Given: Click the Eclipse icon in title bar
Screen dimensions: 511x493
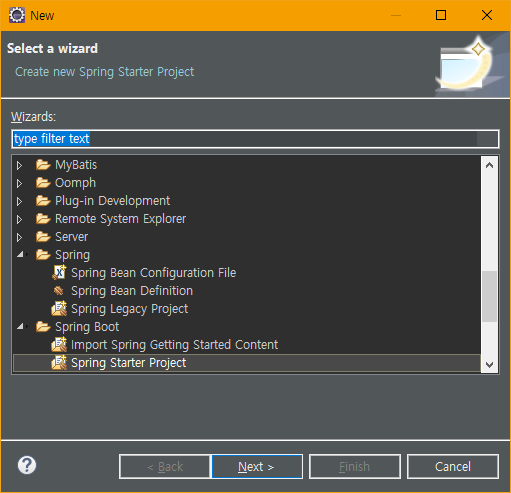Looking at the screenshot, I should coord(17,15).
